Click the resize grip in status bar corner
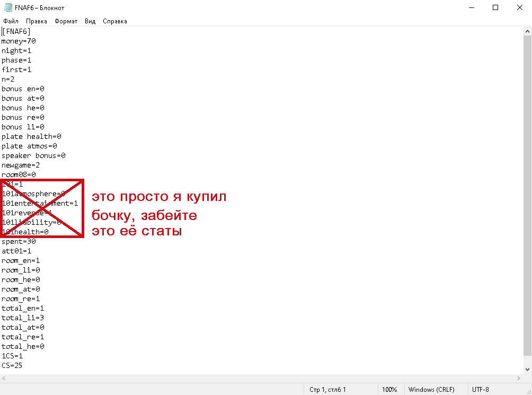The height and width of the screenshot is (395, 532). click(528, 391)
